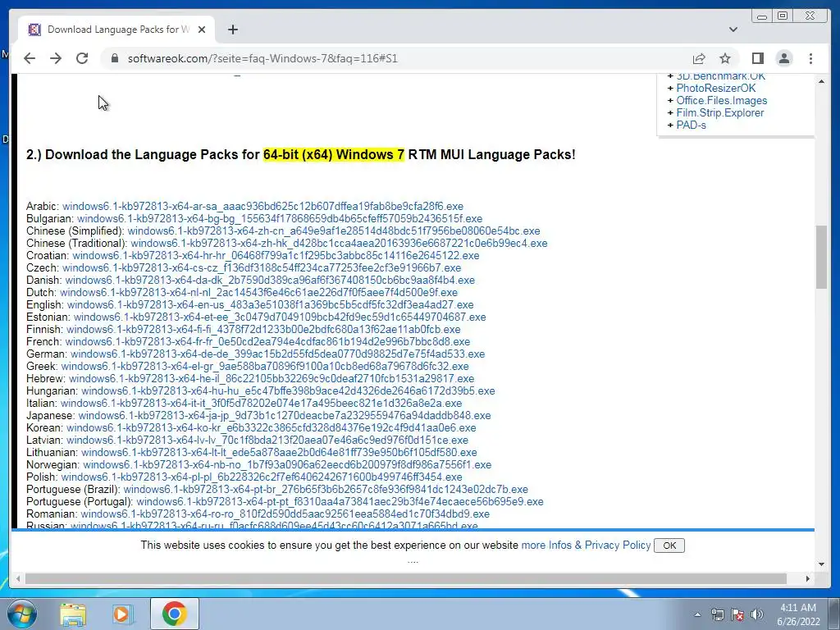
Task: Show hidden system tray icons
Action: point(697,614)
